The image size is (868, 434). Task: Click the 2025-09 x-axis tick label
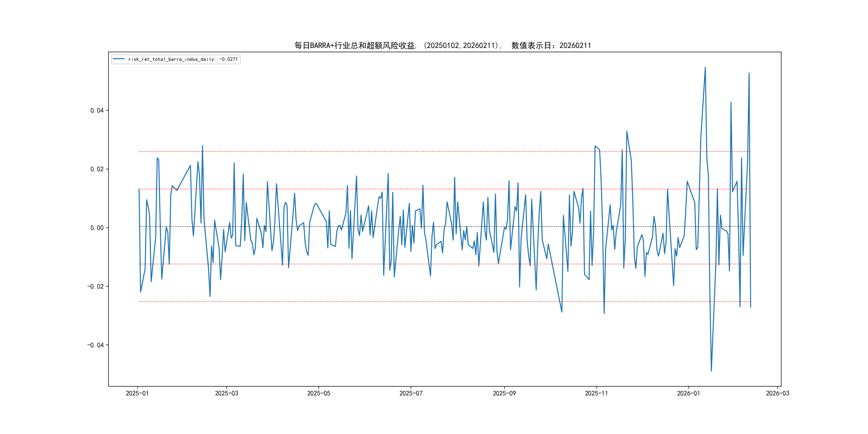504,393
